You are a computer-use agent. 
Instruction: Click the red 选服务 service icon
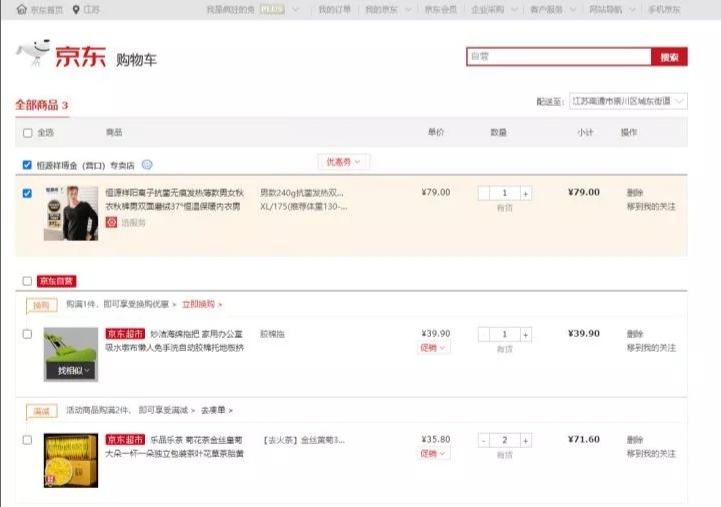[112, 222]
